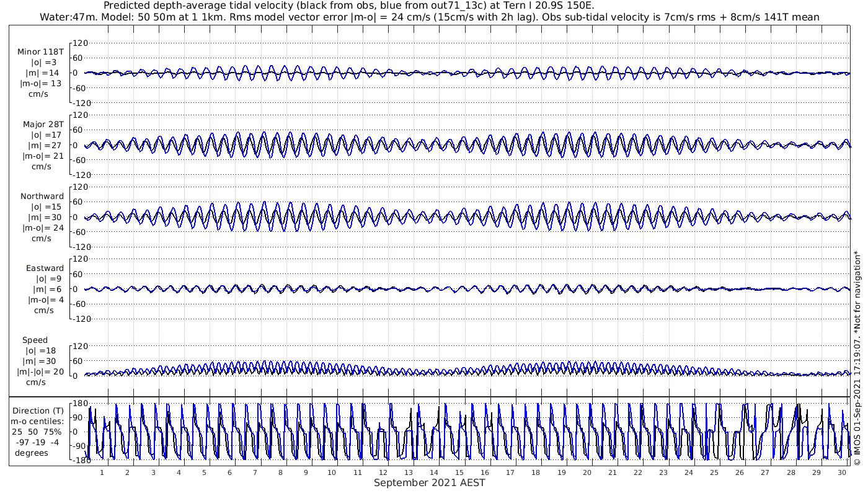Click the '|m|-|o|= 20' value in the Speed panel

coord(42,372)
